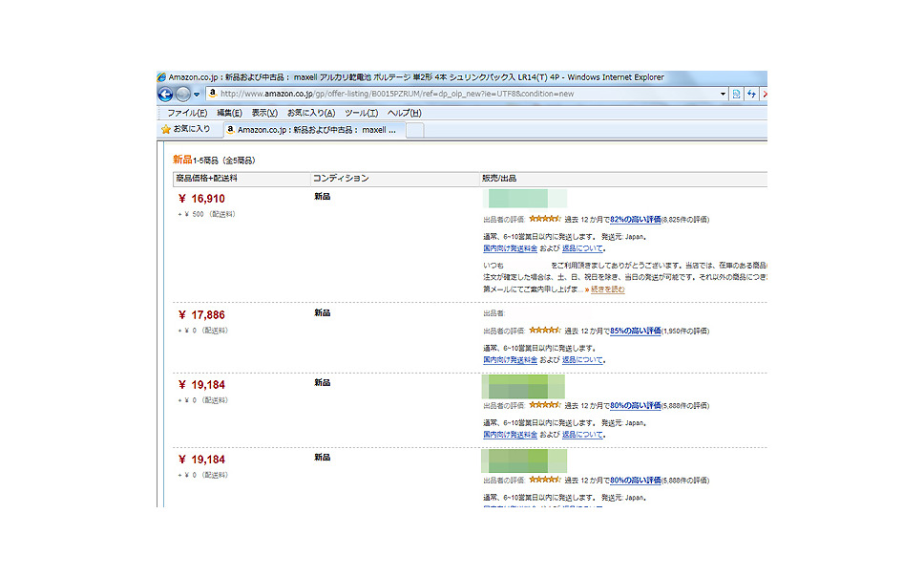Click the price ¥ 16,910
Viewport: 924px width, 578px height.
[x=201, y=199]
